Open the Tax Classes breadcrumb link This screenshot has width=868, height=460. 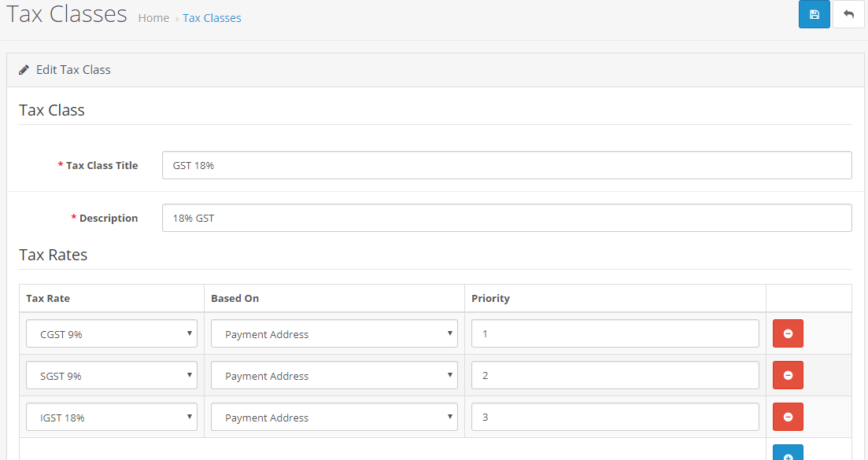tap(212, 18)
